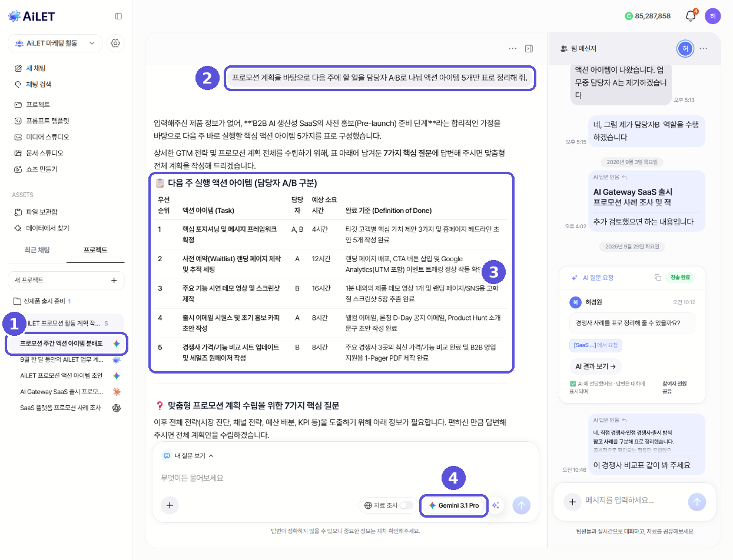
Task: Click the plus attach button in chat input
Action: (170, 505)
